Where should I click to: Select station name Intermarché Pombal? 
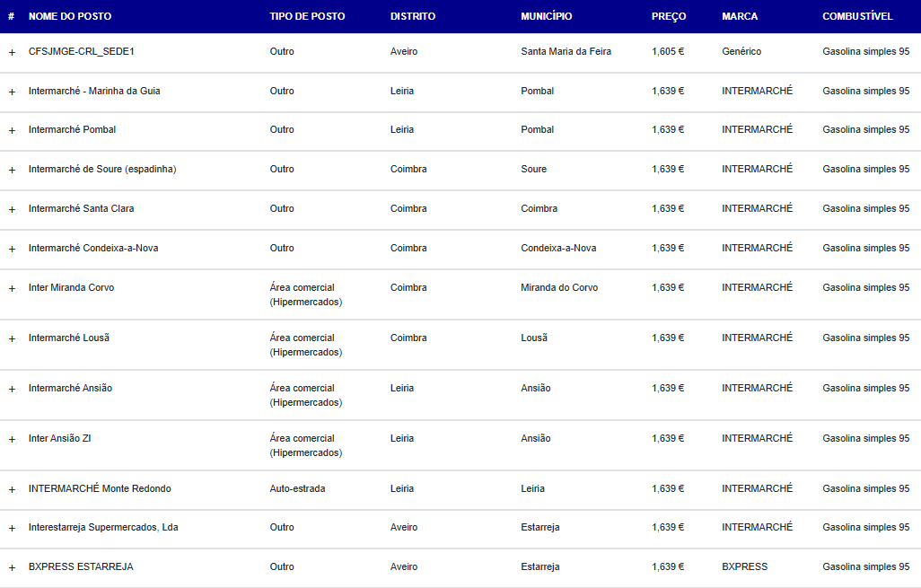72,130
